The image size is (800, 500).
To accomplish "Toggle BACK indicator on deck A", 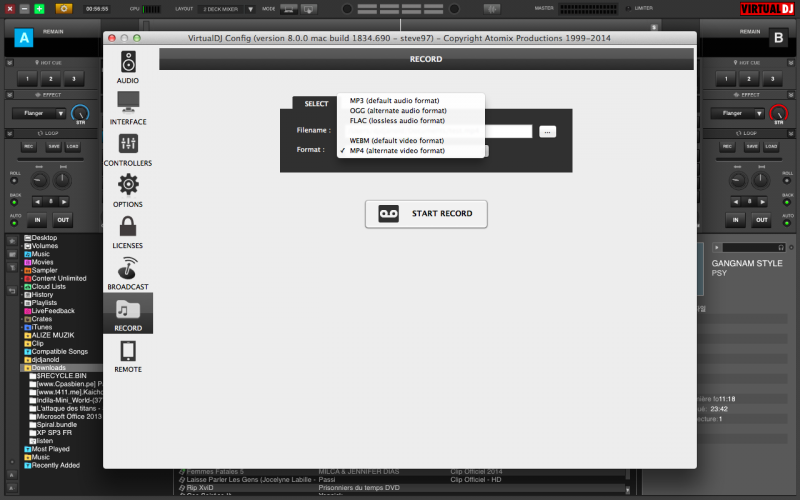I will pos(14,202).
